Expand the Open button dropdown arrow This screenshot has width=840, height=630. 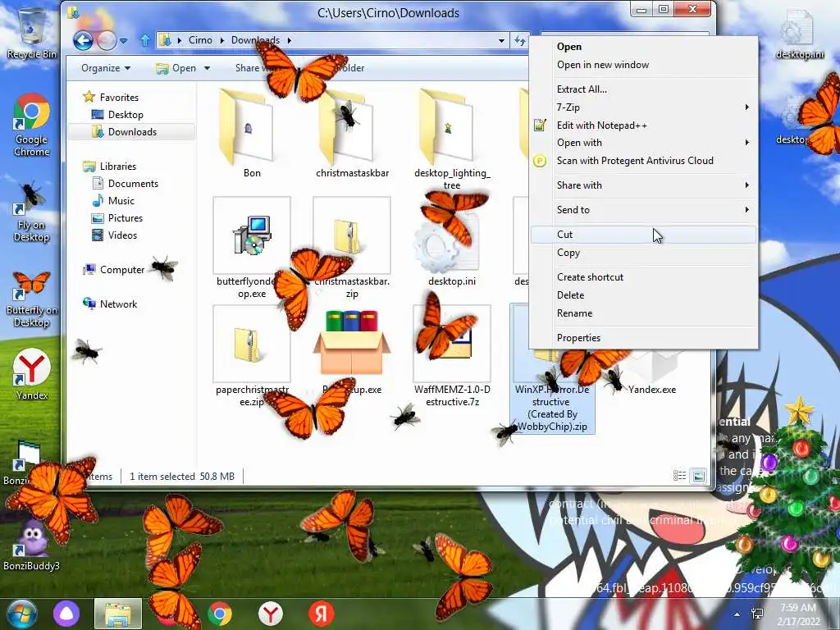(x=207, y=68)
